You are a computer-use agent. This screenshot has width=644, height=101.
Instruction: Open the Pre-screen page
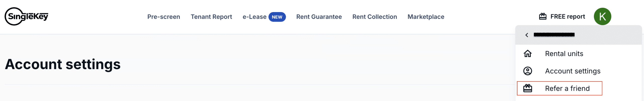[x=164, y=17]
